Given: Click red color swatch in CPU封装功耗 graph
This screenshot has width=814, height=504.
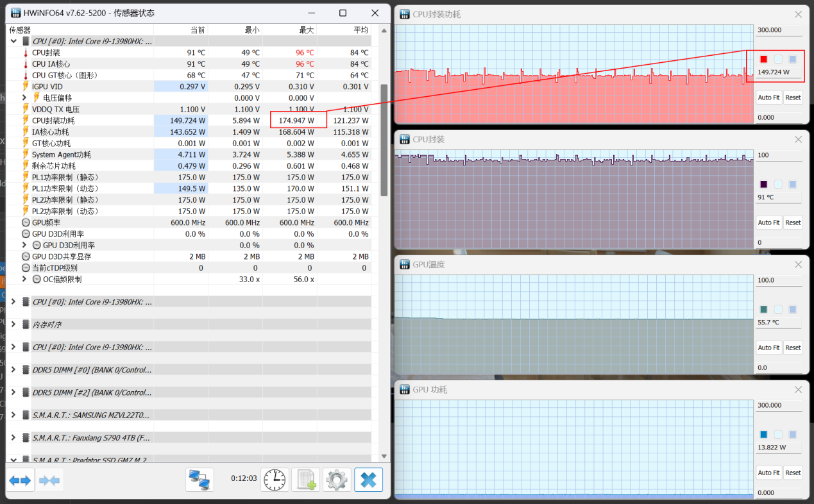Looking at the screenshot, I should [x=763, y=59].
